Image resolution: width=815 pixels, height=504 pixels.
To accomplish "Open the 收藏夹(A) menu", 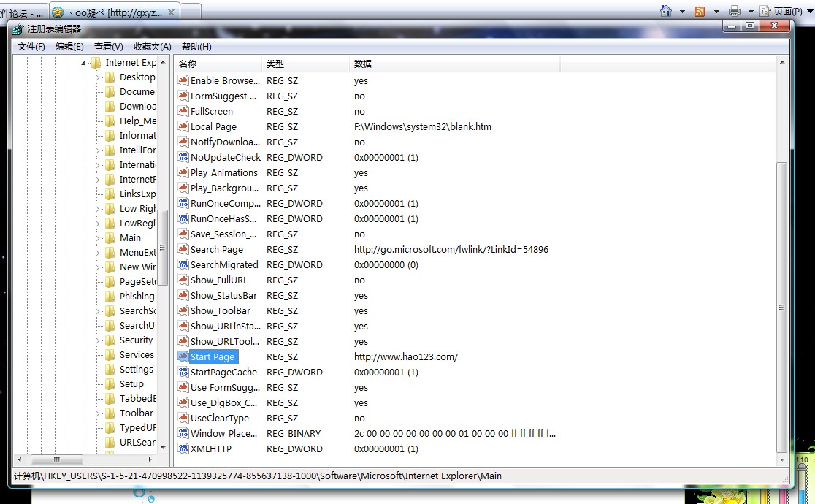I will 153,47.
